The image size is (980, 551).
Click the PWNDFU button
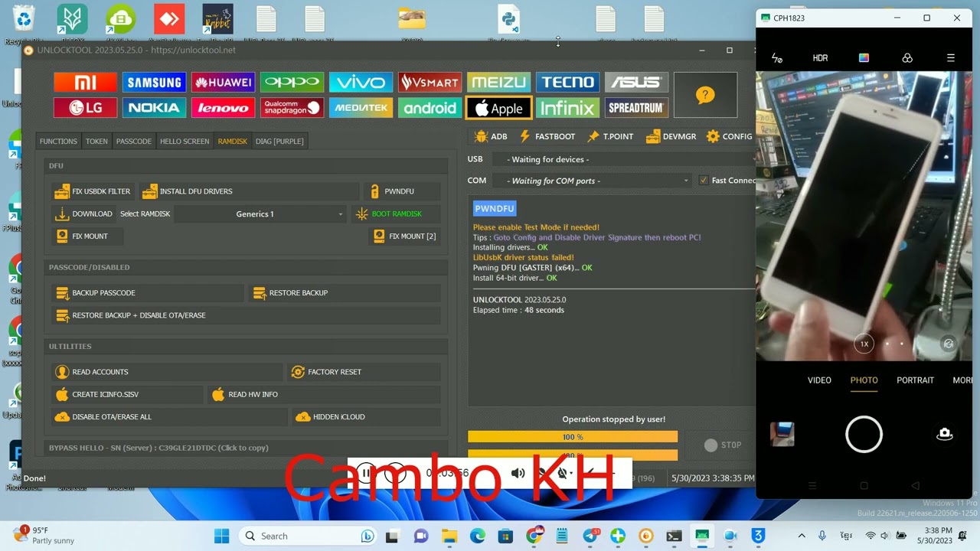(x=402, y=191)
